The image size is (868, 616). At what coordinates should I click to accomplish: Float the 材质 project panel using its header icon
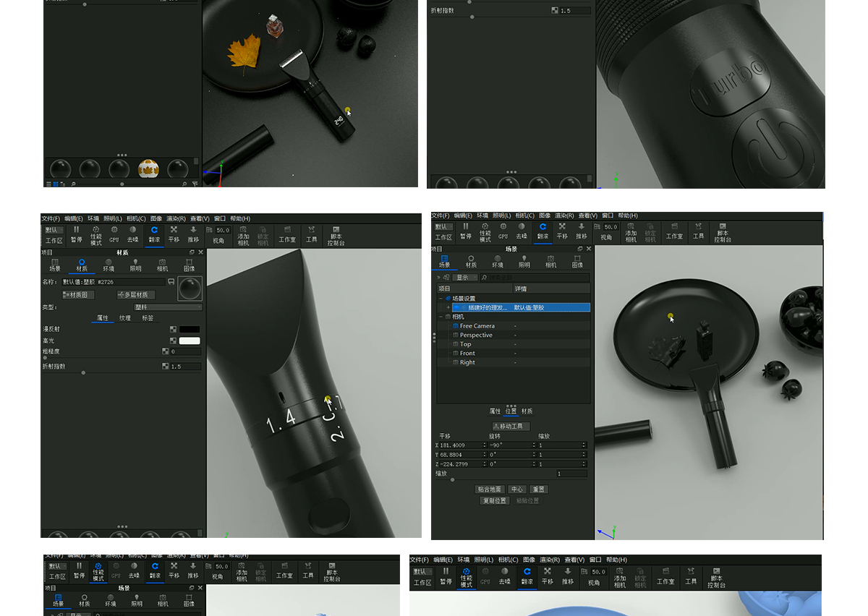[x=192, y=252]
